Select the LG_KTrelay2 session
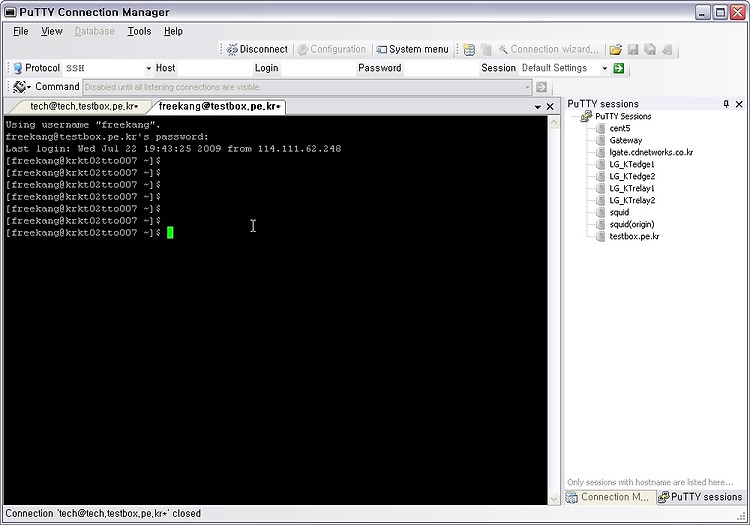 632,200
